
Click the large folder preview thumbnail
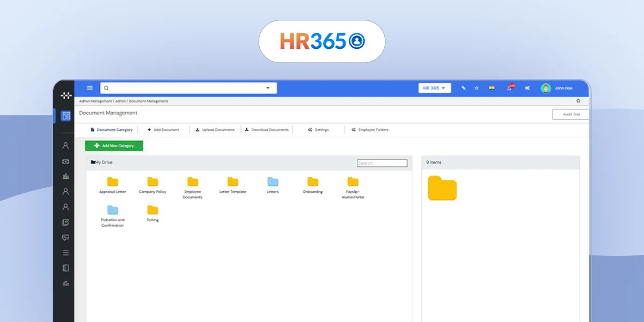click(x=442, y=188)
